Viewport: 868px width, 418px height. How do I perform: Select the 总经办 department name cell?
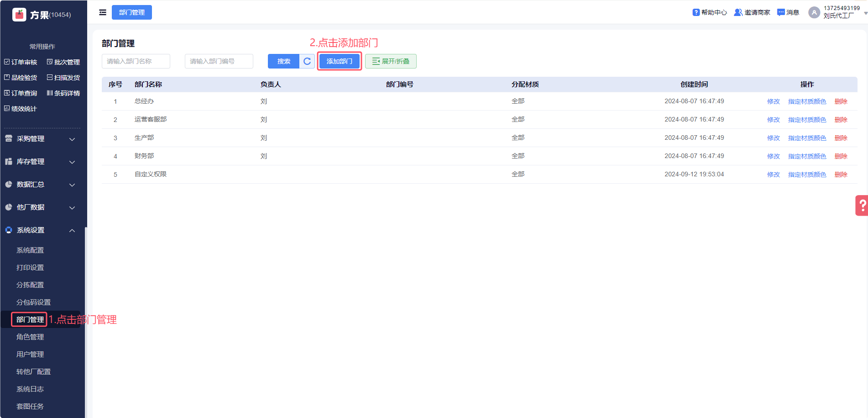(x=144, y=101)
